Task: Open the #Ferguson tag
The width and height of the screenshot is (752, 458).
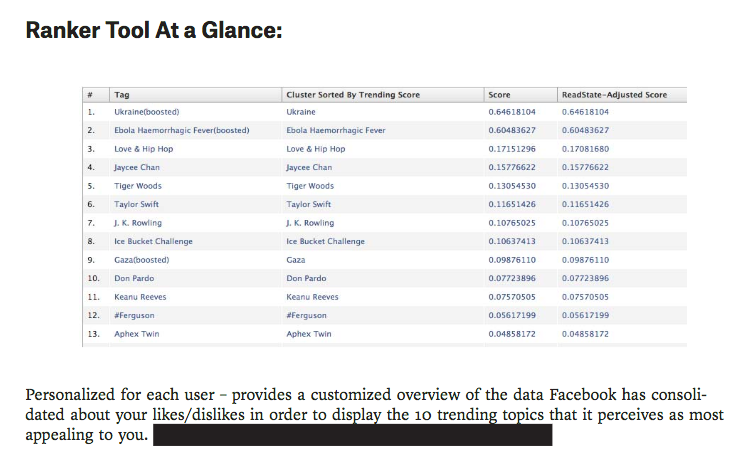Action: (134, 316)
